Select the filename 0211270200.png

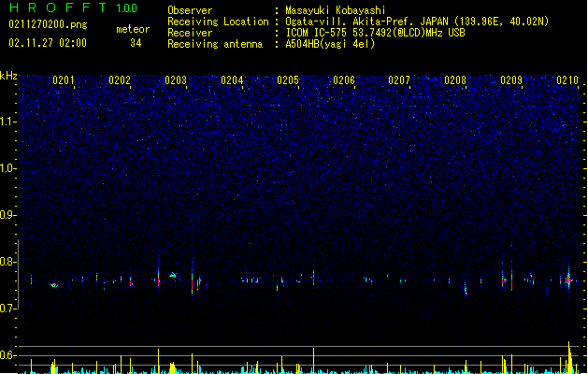pyautogui.click(x=48, y=24)
